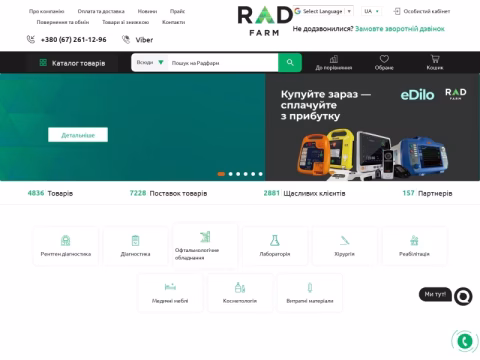Click the Google translate G icon
This screenshot has width=480, height=360.
point(297,11)
